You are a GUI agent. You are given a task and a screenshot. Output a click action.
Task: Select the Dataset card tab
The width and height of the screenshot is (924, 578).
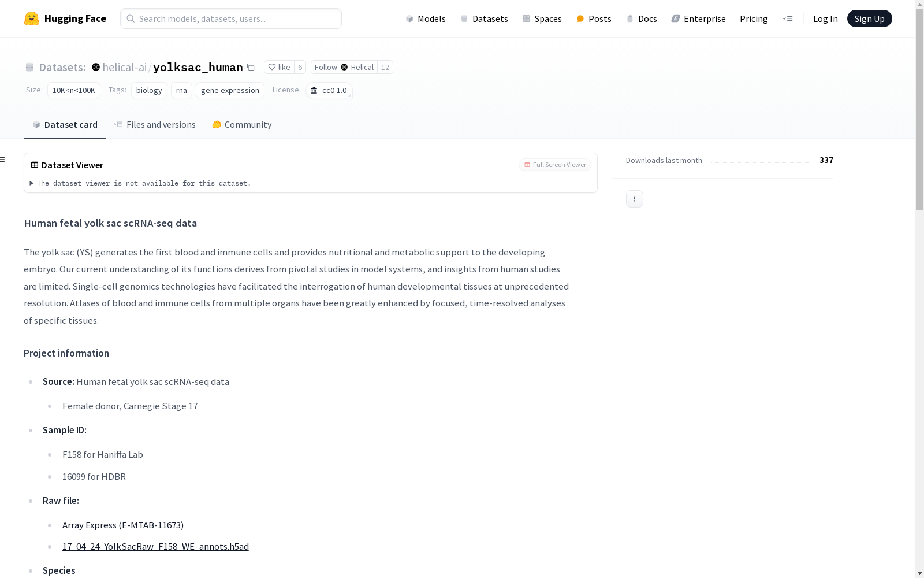(x=65, y=125)
